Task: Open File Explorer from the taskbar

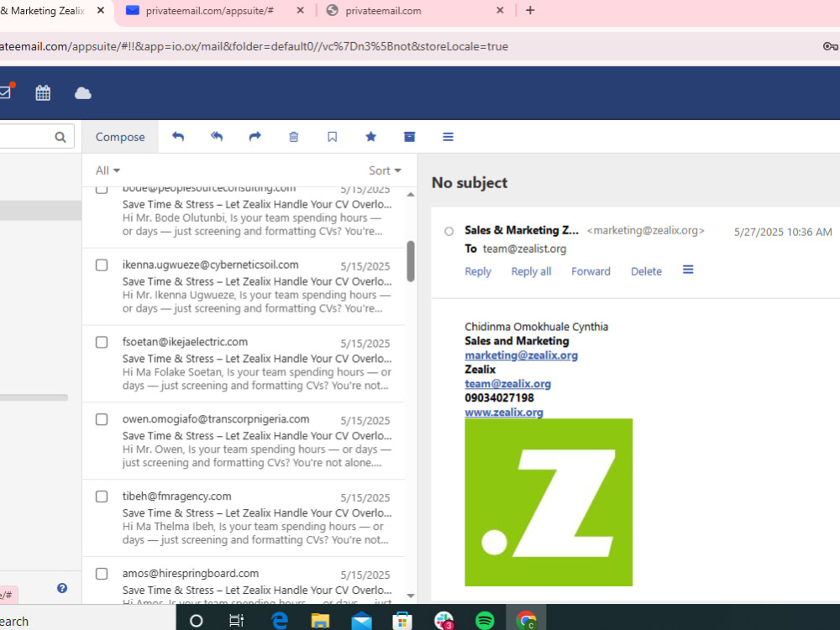Action: (x=320, y=621)
